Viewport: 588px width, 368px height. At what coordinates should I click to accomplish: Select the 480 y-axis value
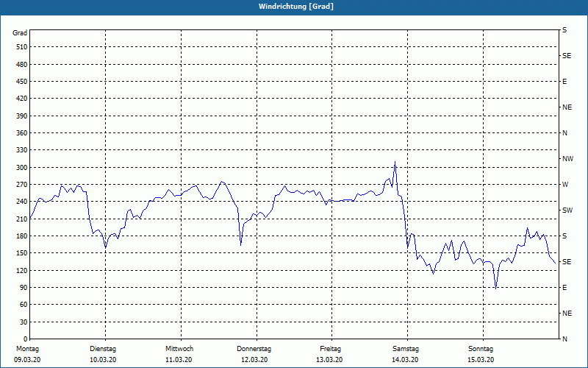22,65
